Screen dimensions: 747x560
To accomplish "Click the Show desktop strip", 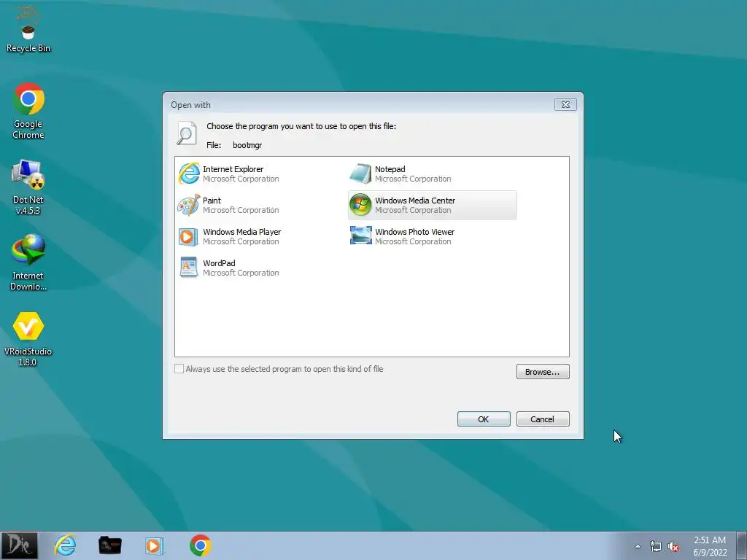I will [x=741, y=545].
